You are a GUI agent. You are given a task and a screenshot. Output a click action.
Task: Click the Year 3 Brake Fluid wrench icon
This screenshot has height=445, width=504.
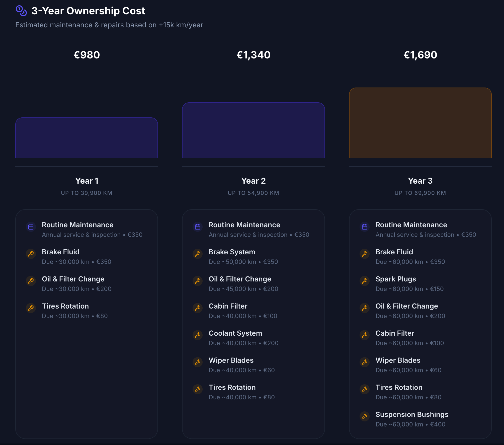pyautogui.click(x=365, y=254)
